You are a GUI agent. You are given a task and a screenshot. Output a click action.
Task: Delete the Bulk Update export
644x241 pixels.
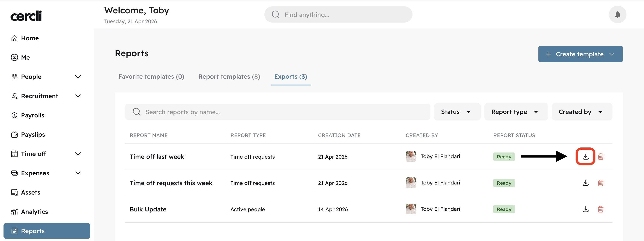tap(600, 209)
